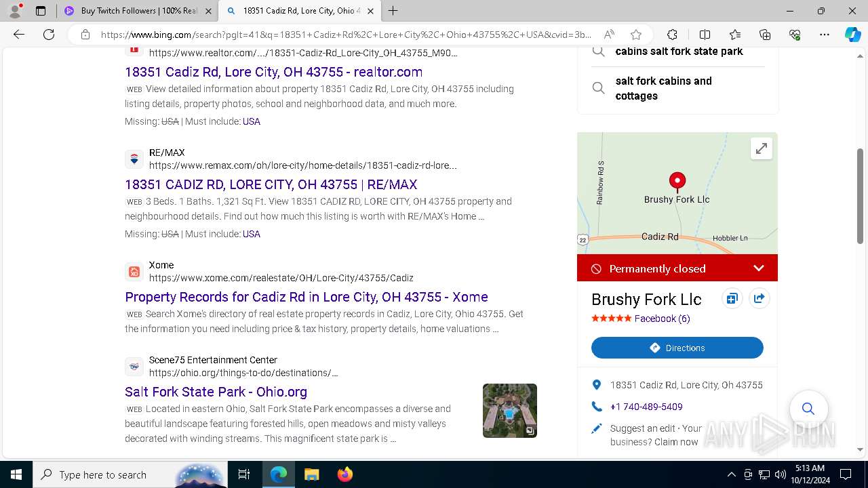Reload the page with refresh icon
Screen dimensions: 868x488
coord(49,35)
